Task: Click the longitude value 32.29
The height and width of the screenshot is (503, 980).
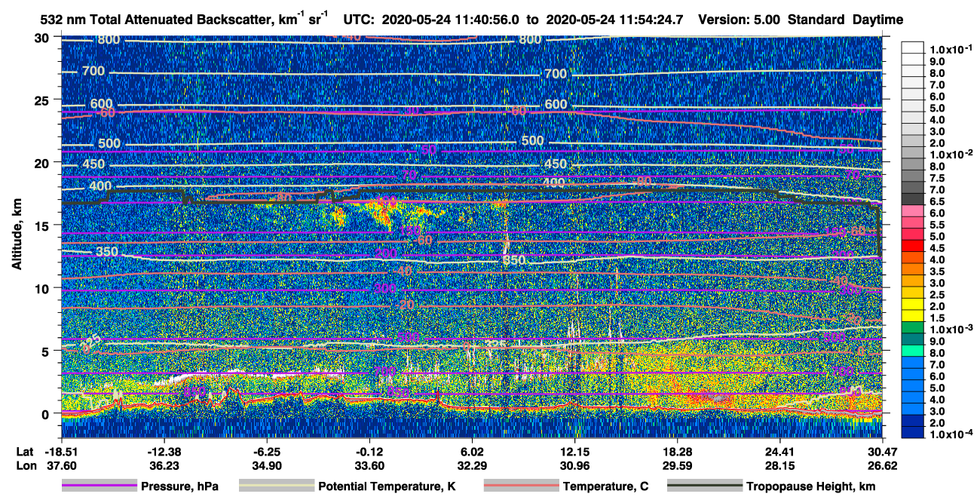Action: tap(472, 465)
